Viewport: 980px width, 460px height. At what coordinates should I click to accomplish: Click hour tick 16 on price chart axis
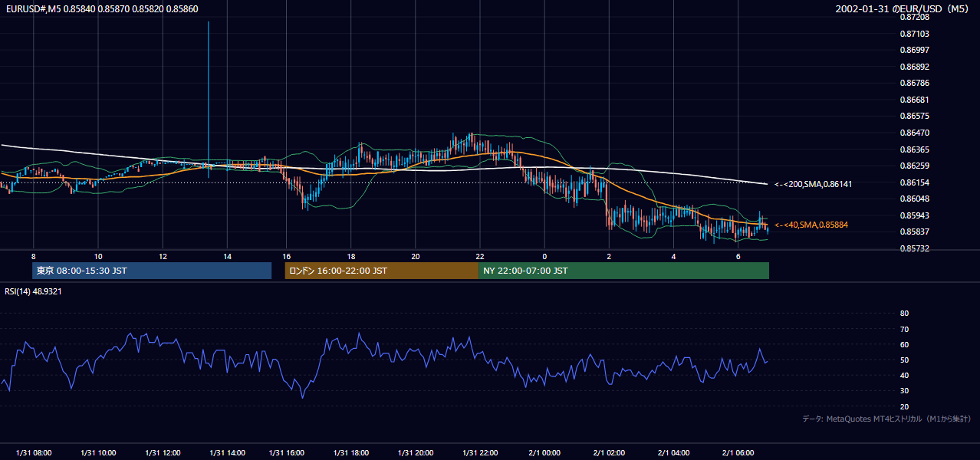[287, 256]
